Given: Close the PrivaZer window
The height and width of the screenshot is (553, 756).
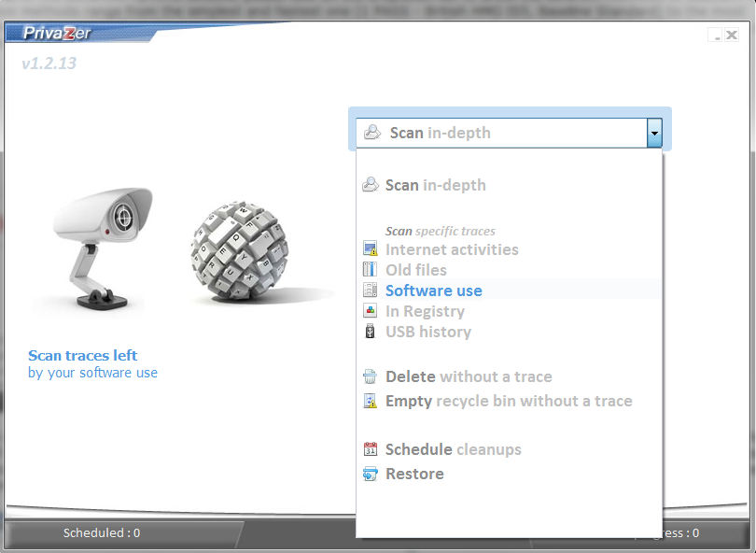Looking at the screenshot, I should click(732, 35).
